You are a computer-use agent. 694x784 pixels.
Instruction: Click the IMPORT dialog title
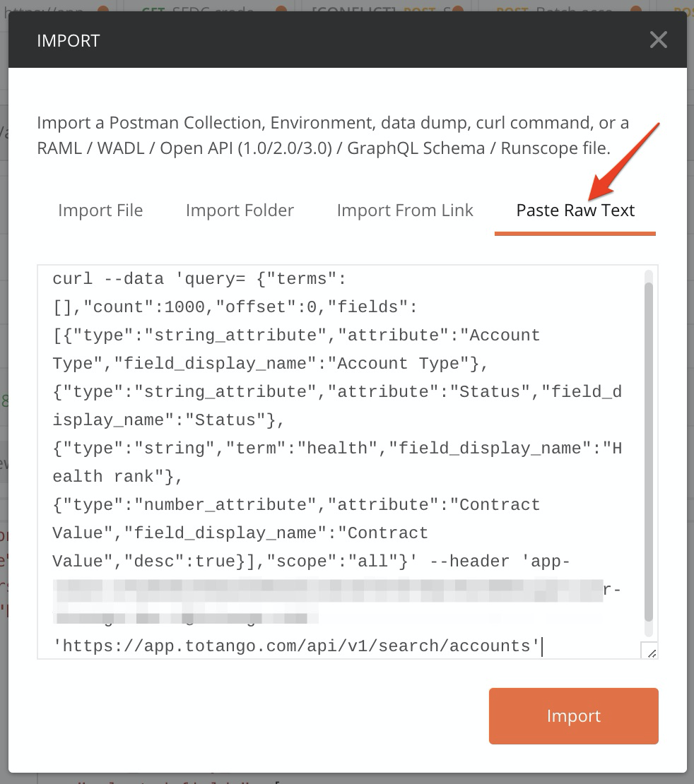pyautogui.click(x=69, y=40)
